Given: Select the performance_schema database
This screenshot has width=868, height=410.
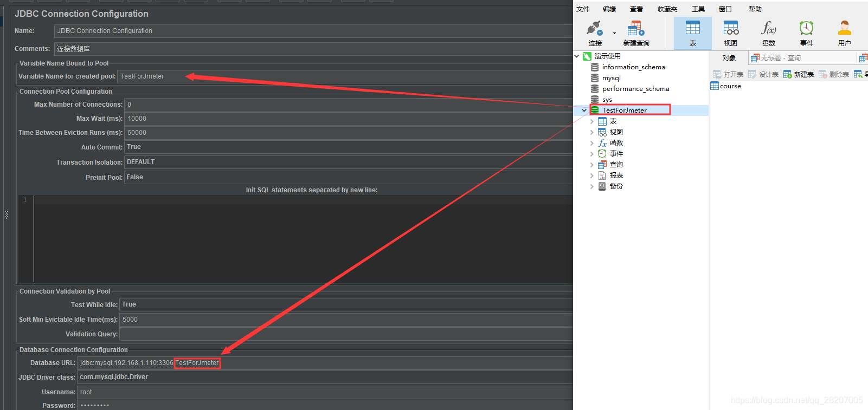Looking at the screenshot, I should (635, 89).
